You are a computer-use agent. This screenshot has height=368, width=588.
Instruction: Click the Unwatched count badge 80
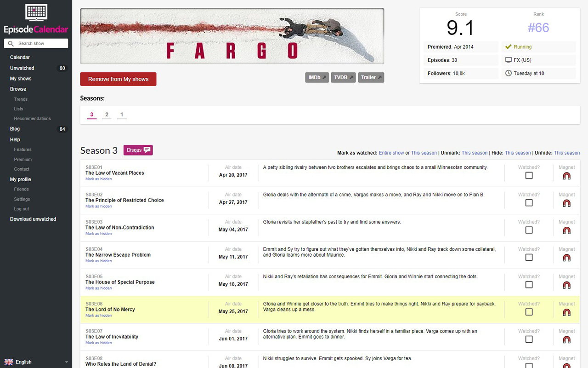click(62, 68)
